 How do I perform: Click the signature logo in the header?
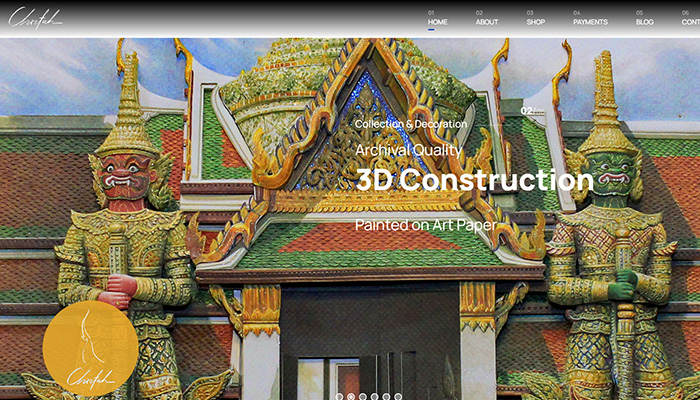36,17
